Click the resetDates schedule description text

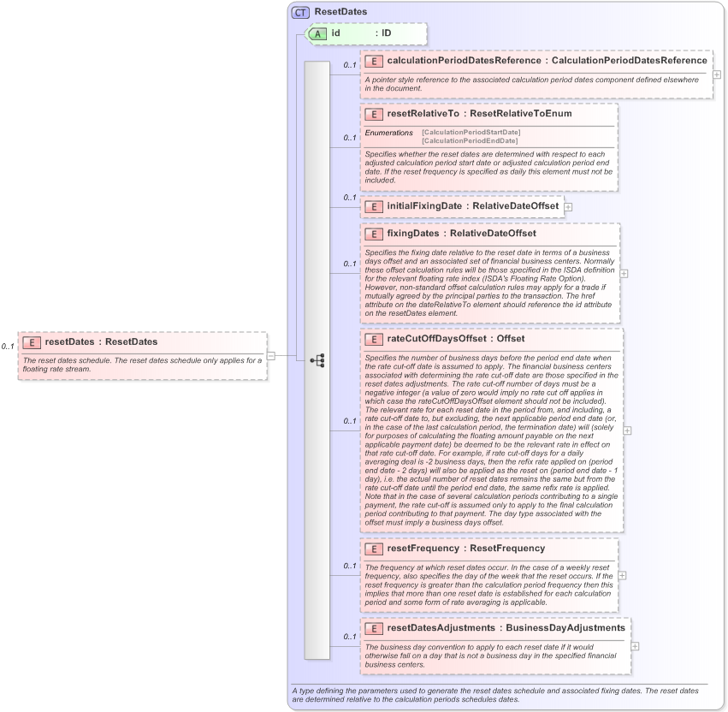click(x=143, y=365)
